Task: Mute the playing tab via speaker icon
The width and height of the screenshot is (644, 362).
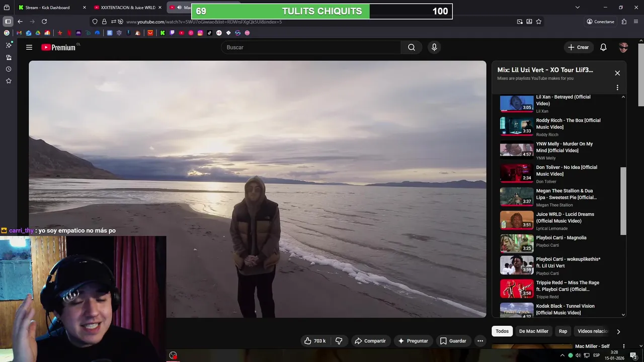Action: click(x=179, y=8)
